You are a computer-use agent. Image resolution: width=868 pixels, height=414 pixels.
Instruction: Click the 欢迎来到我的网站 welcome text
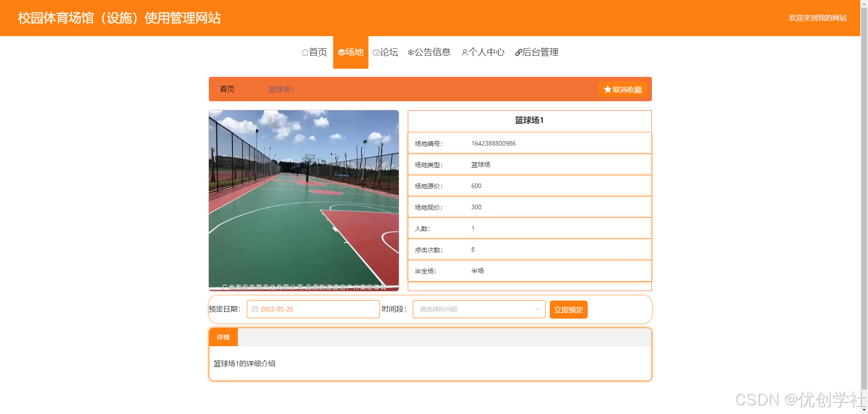(817, 18)
